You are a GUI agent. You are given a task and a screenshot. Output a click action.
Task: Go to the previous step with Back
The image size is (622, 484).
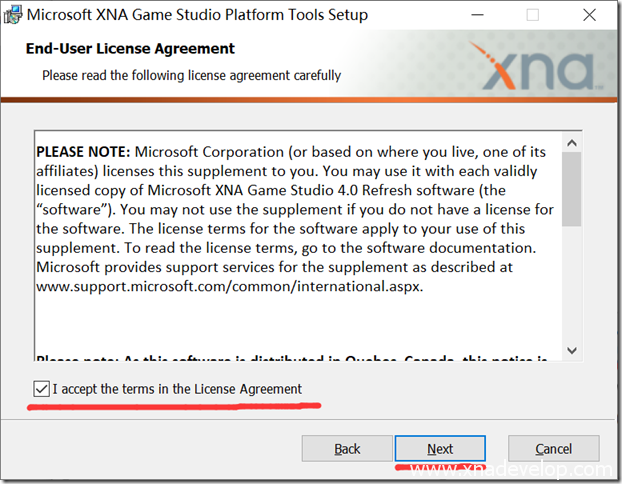[347, 449]
